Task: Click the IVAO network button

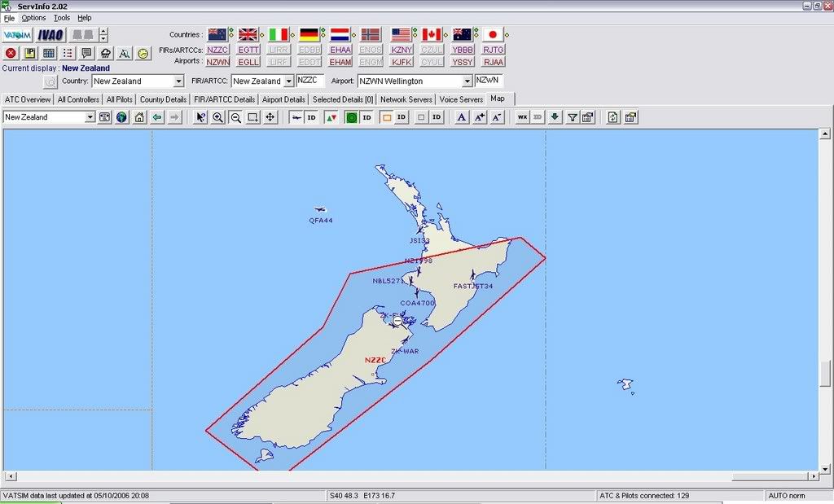Action: 50,35
